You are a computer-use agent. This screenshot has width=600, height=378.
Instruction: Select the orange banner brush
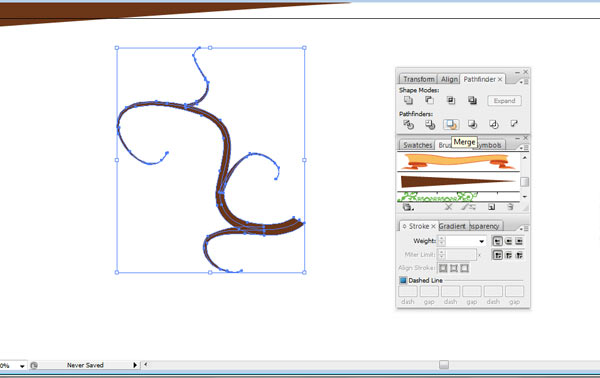(458, 162)
